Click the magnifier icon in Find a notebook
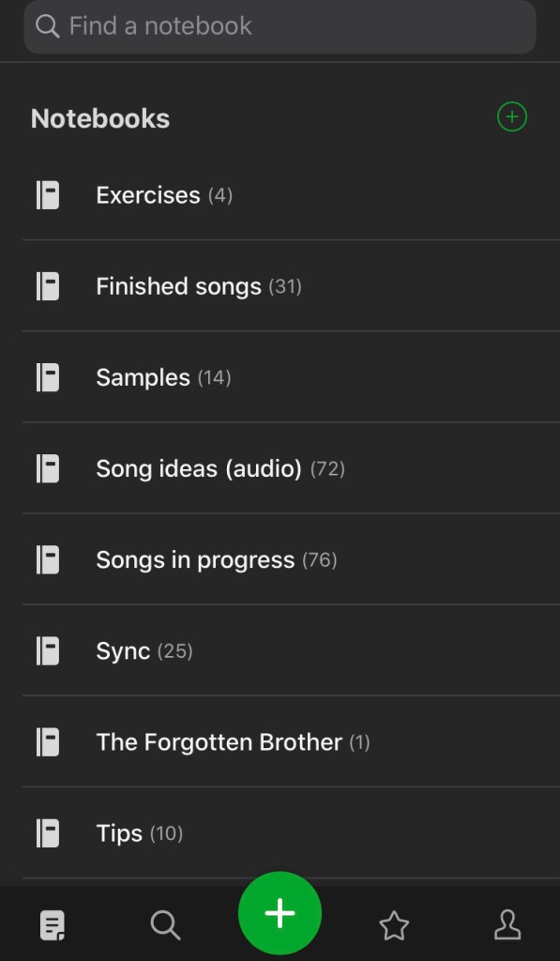The image size is (560, 961). [47, 25]
